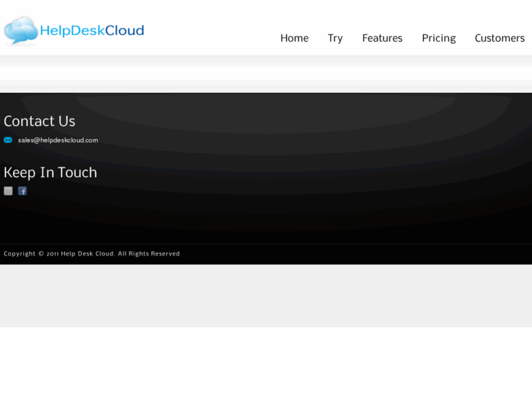Click the blue envelope icon by sales email
This screenshot has height=399, width=532.
(8, 140)
